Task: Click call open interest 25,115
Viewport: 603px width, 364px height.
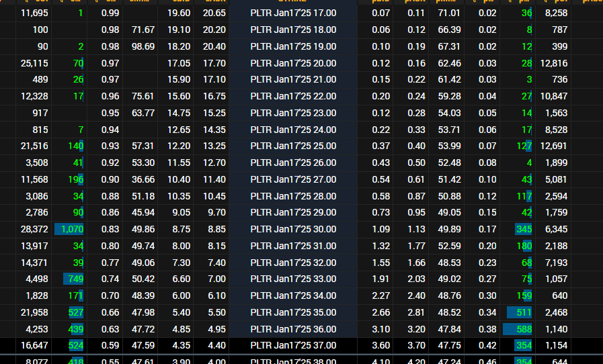Action: pyautogui.click(x=34, y=63)
